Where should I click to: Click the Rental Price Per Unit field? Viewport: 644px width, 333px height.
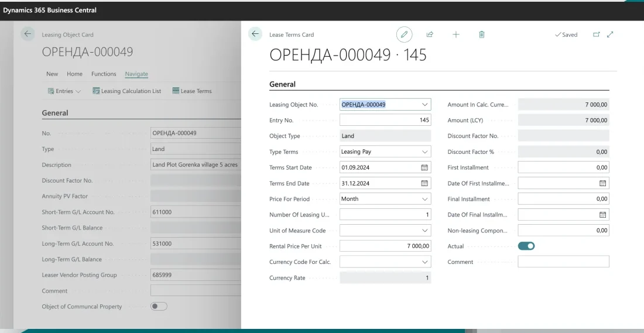(x=385, y=246)
